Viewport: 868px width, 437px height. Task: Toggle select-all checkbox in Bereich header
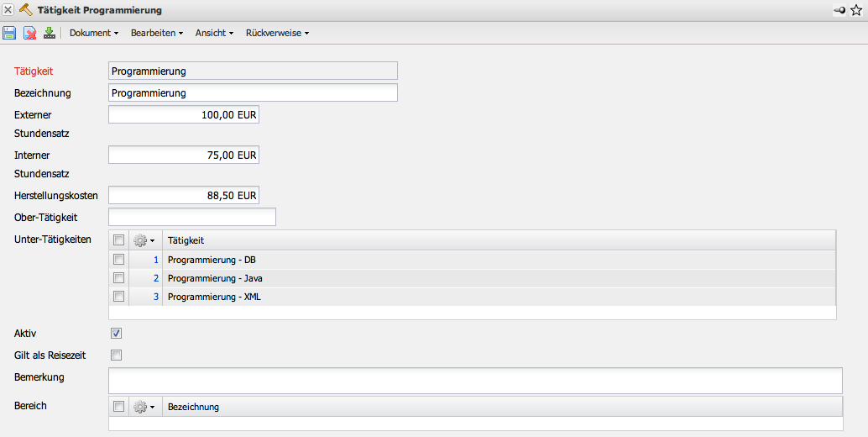pyautogui.click(x=118, y=407)
